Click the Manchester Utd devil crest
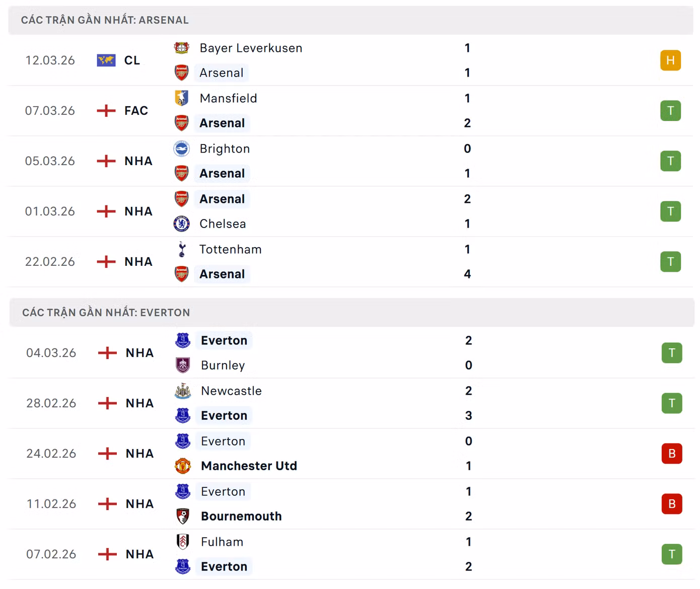700x589 pixels. [183, 466]
